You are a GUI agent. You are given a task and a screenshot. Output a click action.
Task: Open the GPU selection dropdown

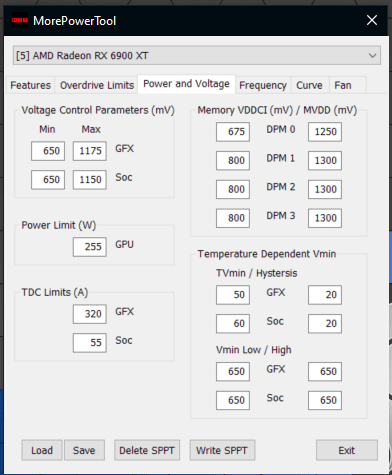tap(197, 55)
